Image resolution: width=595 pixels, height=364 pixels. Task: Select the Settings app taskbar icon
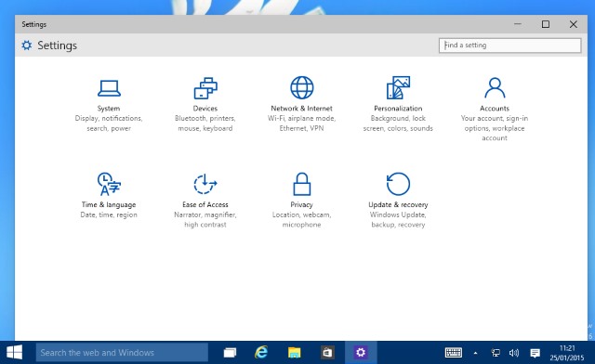tap(361, 353)
